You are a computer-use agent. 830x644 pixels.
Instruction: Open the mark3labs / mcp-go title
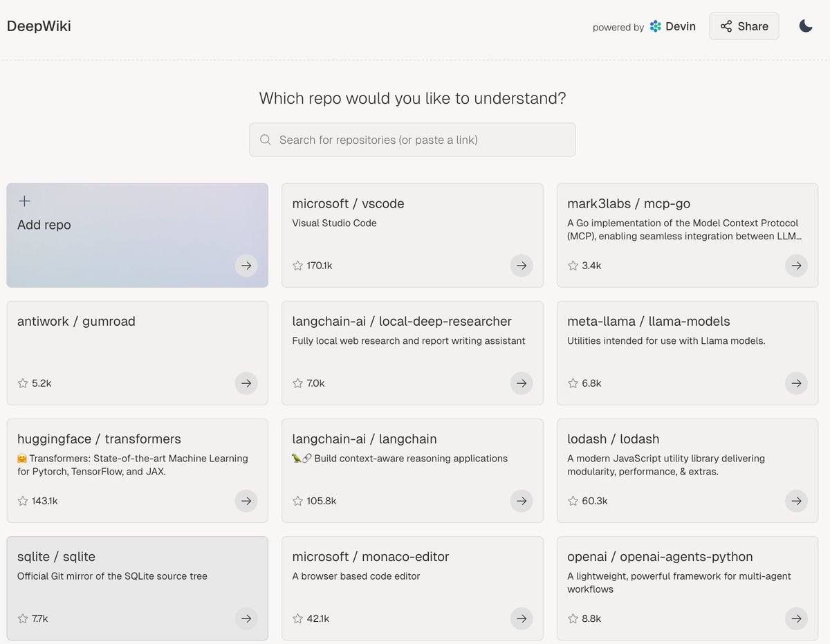tap(629, 203)
